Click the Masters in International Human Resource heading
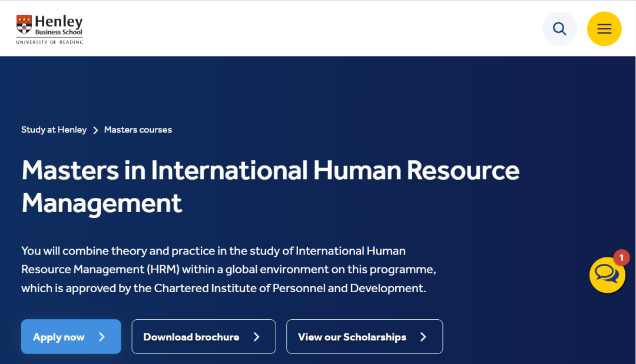The image size is (636, 364). click(x=270, y=171)
